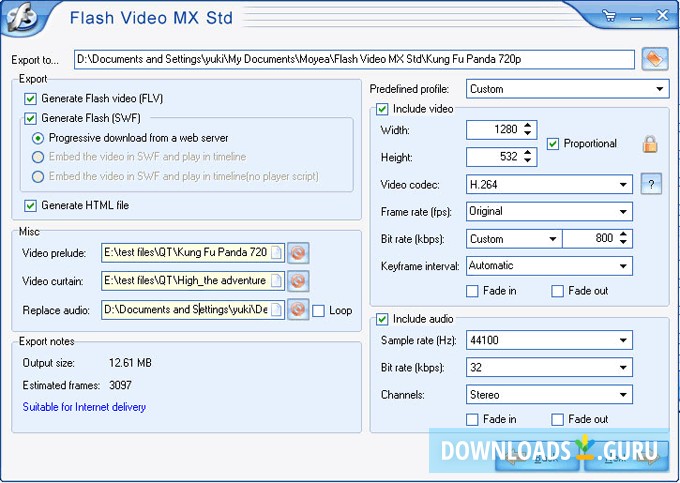This screenshot has height=483, width=680.
Task: Open the Predefined profile dropdown
Action: pos(568,89)
